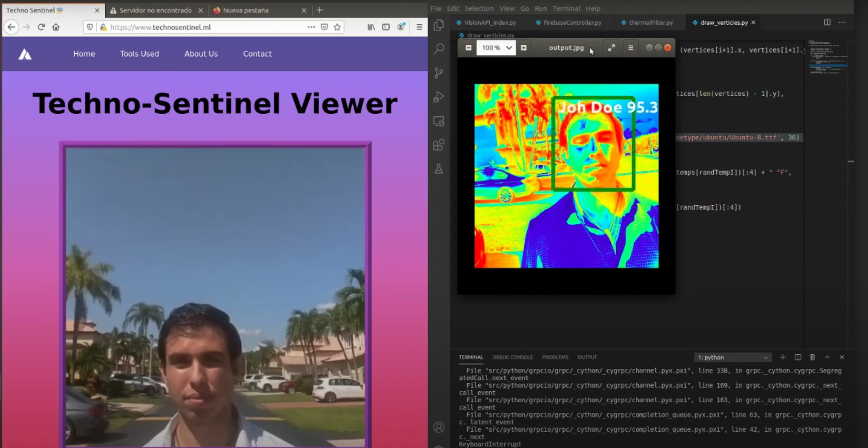The height and width of the screenshot is (448, 868).
Task: Zoom out in the output.jpg viewer
Action: 469,48
